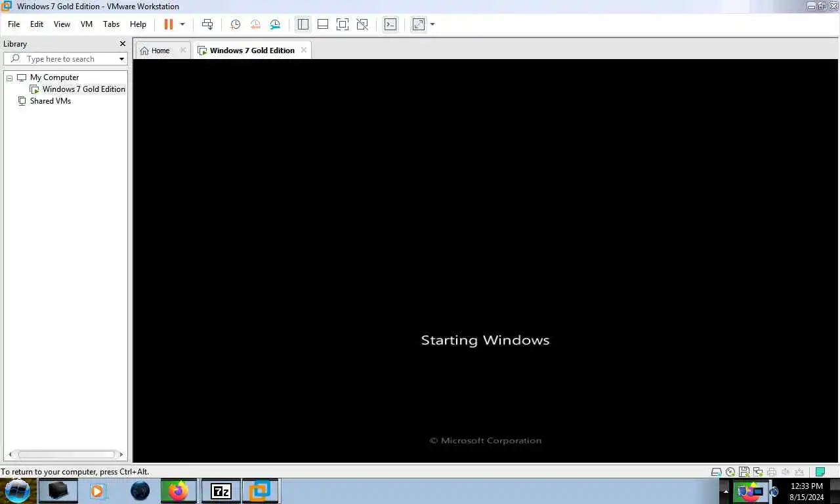840x504 pixels.
Task: Select My Computer in the library
Action: [54, 77]
